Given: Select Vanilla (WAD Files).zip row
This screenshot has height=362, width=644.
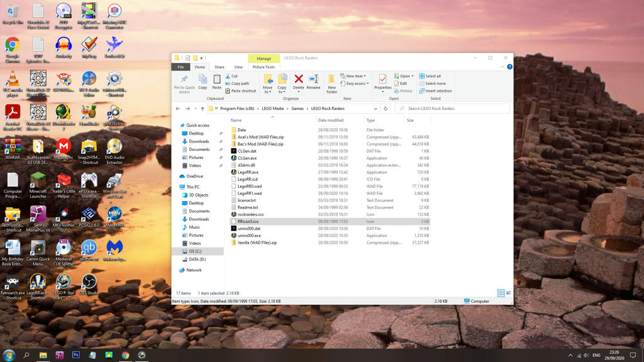Looking at the screenshot, I should coord(330,243).
